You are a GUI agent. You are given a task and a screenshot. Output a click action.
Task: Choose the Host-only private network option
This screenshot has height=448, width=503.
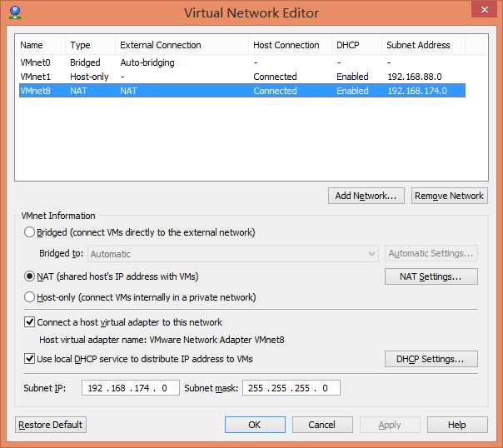pyautogui.click(x=29, y=297)
